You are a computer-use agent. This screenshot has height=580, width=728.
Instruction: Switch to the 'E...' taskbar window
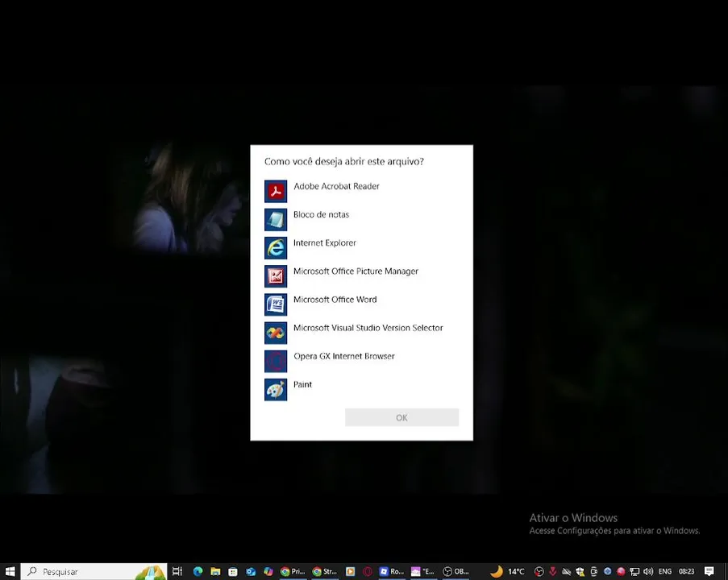[x=423, y=571]
